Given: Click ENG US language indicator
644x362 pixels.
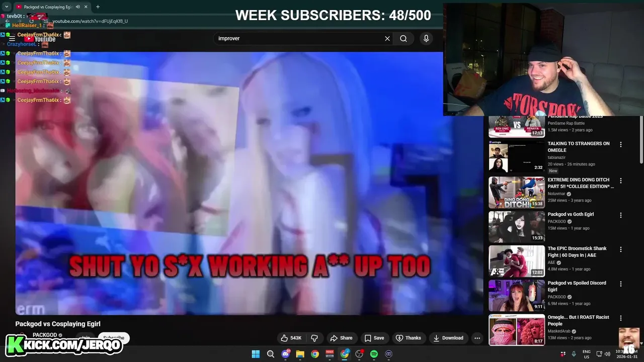Looking at the screenshot, I should point(587,354).
